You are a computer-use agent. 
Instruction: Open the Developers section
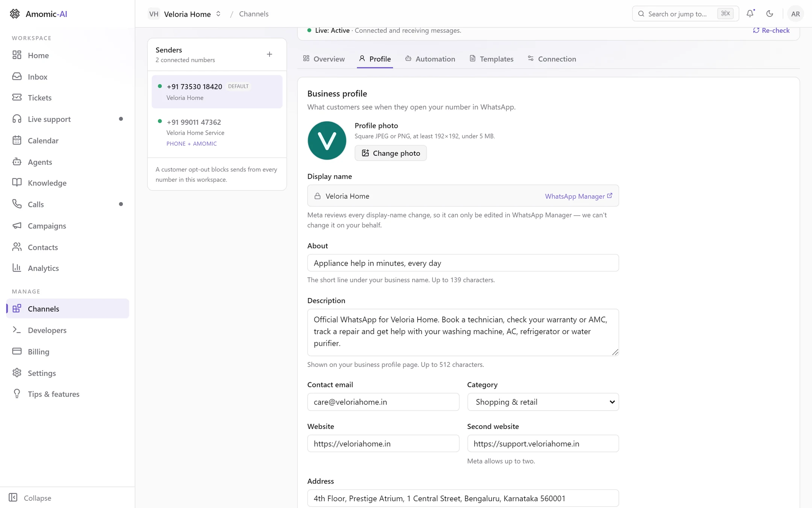click(x=67, y=330)
